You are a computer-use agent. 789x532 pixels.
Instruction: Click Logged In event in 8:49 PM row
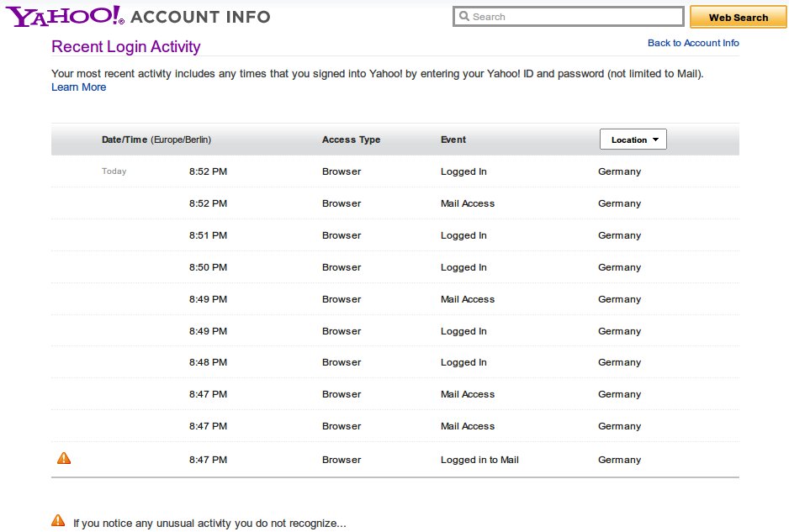463,331
